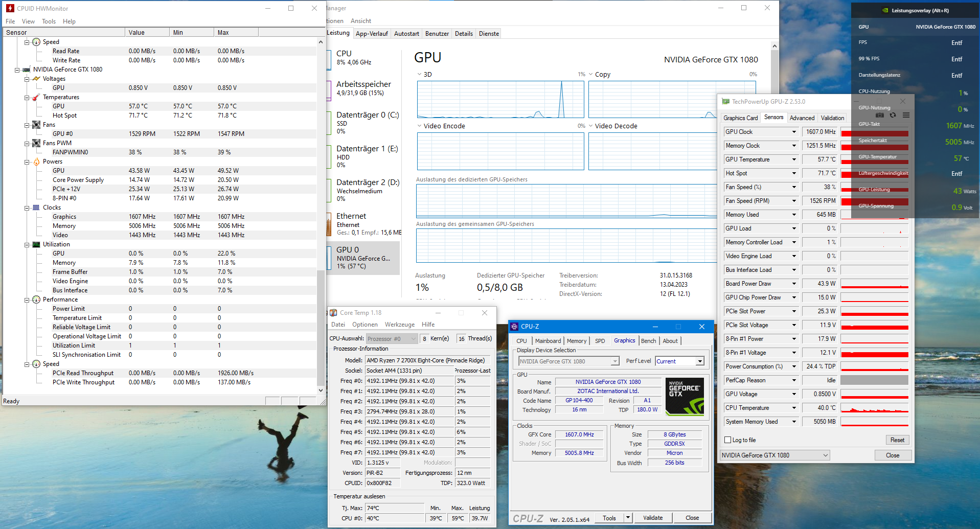Click the Performance gauge icon in HWMonitor
The width and height of the screenshot is (980, 529).
[36, 300]
